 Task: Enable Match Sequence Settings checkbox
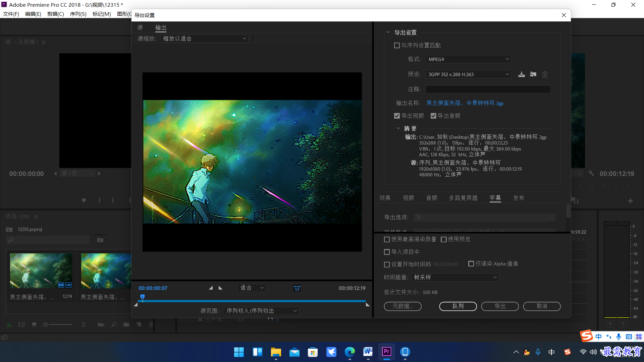click(x=397, y=45)
